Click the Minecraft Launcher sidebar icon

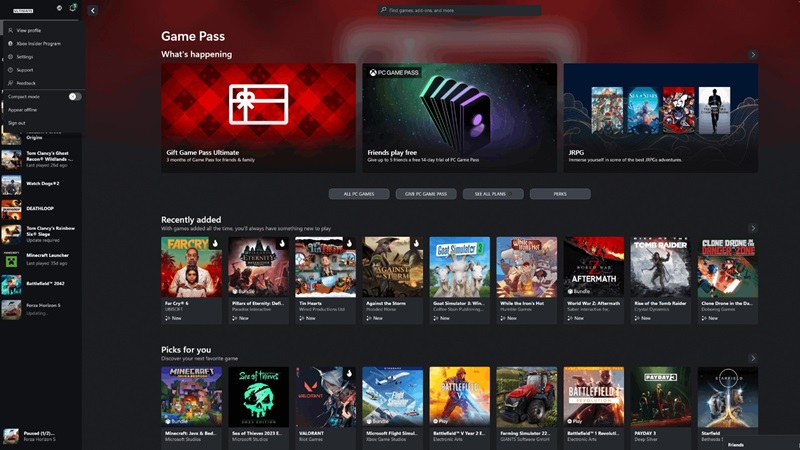pos(11,259)
